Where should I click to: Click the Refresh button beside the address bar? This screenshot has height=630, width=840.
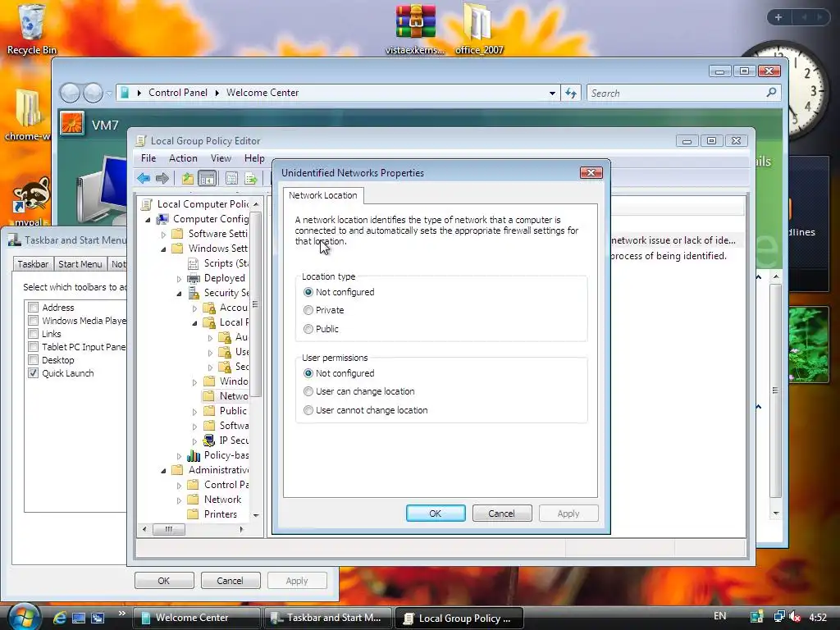[x=571, y=94]
